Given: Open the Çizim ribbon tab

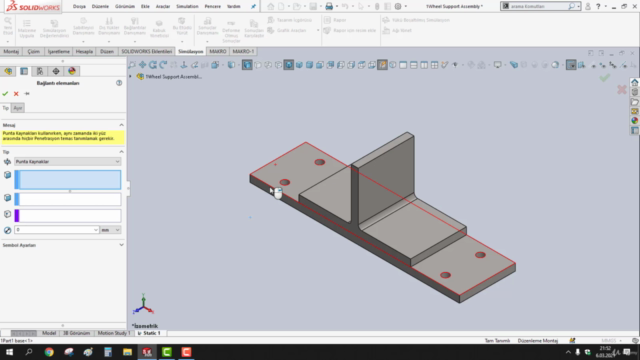Looking at the screenshot, I should pos(33,51).
